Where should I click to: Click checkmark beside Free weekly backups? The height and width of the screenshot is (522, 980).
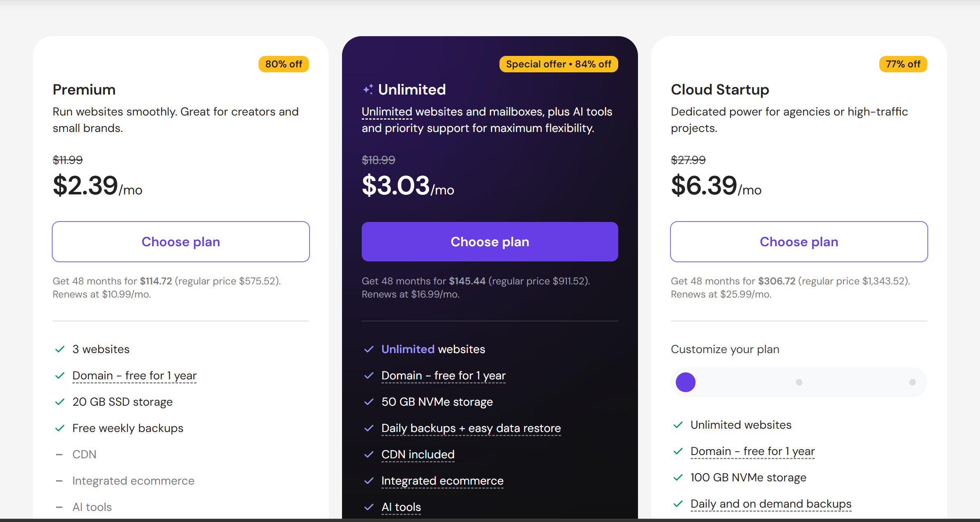tap(60, 428)
